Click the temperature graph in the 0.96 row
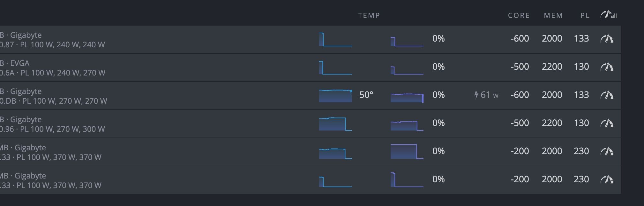 pos(335,124)
